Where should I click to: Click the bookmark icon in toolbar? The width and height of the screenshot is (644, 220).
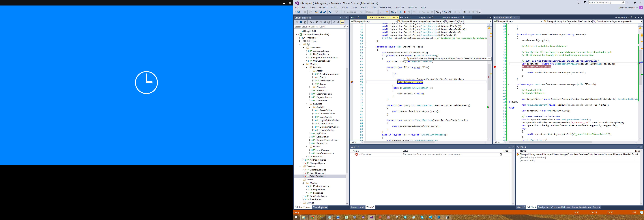(464, 12)
